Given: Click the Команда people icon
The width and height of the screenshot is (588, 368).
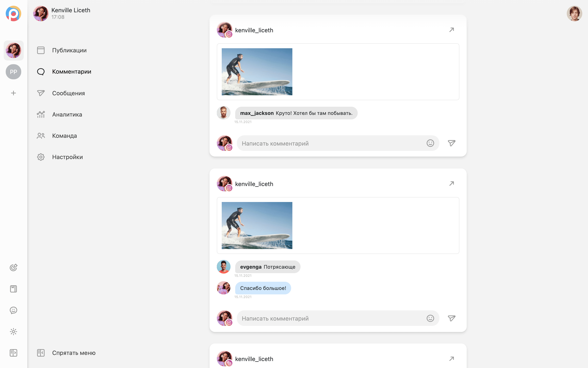Looking at the screenshot, I should click(41, 136).
